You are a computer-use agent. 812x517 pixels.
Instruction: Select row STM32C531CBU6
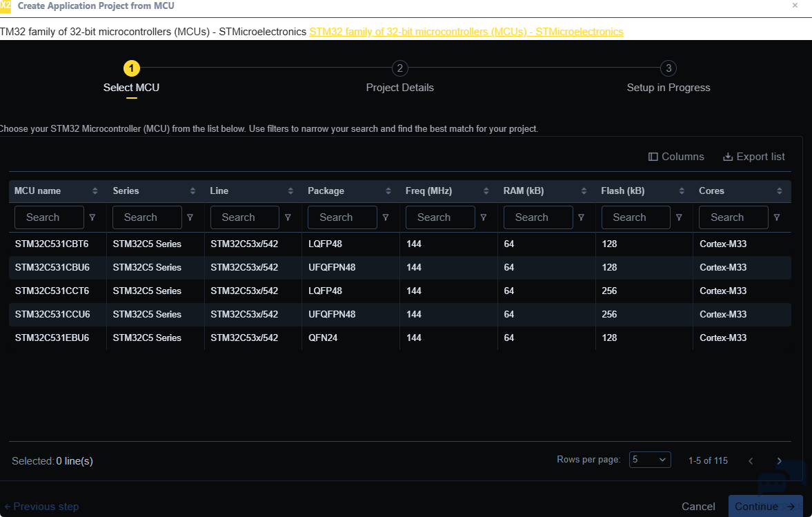[399, 267]
